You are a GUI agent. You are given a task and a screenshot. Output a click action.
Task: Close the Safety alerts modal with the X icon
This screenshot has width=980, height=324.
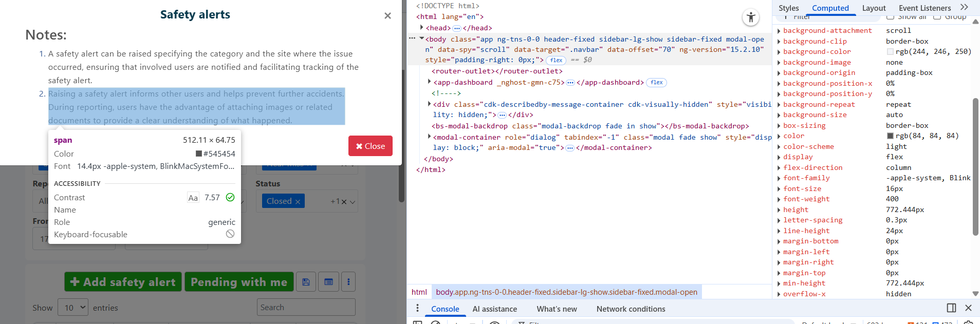point(387,16)
